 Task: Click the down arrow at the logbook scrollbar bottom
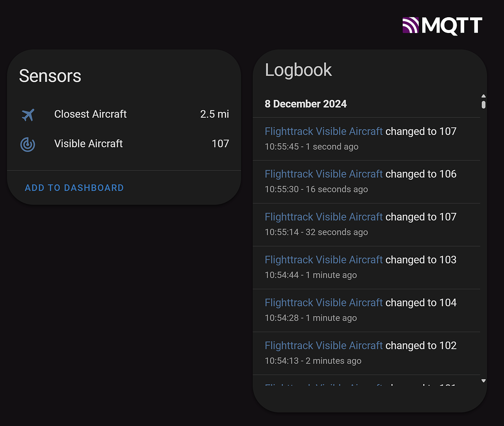point(483,380)
